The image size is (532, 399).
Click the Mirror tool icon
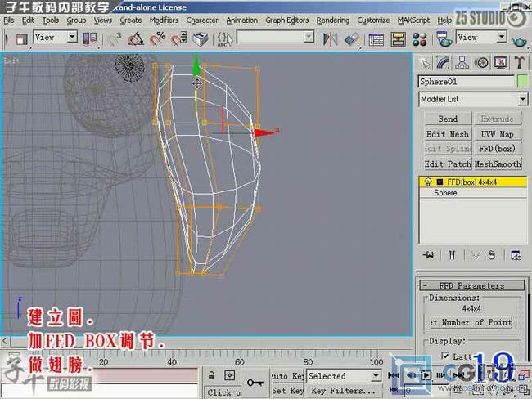click(330, 39)
